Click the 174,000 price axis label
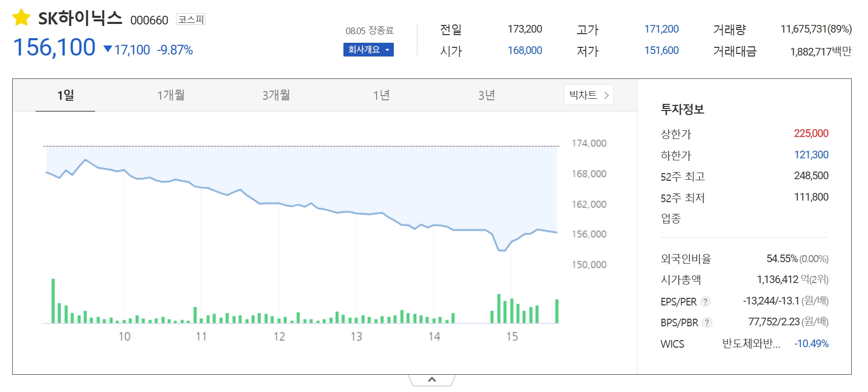Image resolution: width=868 pixels, height=392 pixels. 589,143
